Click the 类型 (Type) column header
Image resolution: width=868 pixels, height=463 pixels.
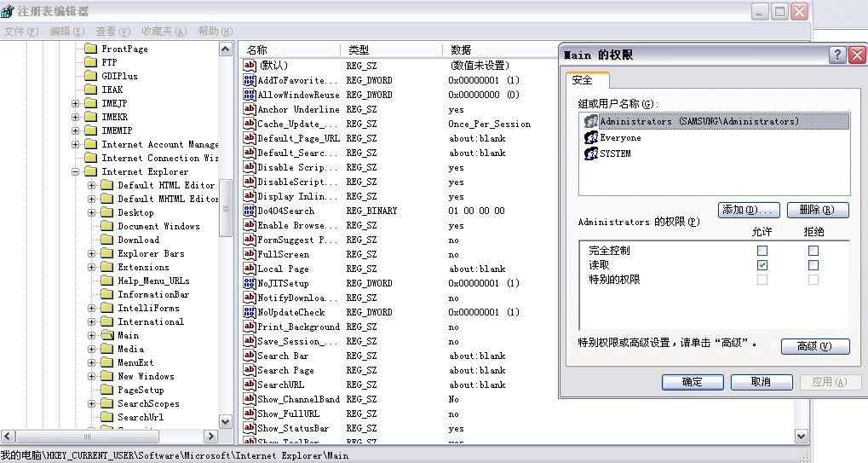tap(393, 49)
